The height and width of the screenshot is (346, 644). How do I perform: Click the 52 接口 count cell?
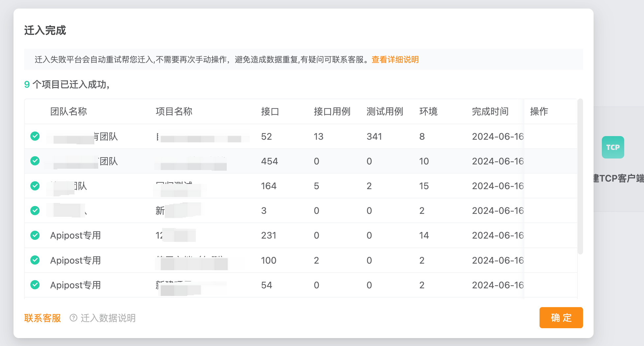(x=266, y=136)
